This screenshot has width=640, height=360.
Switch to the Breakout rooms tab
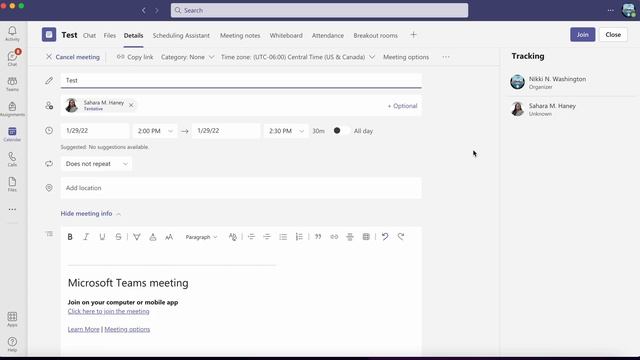[x=376, y=36]
